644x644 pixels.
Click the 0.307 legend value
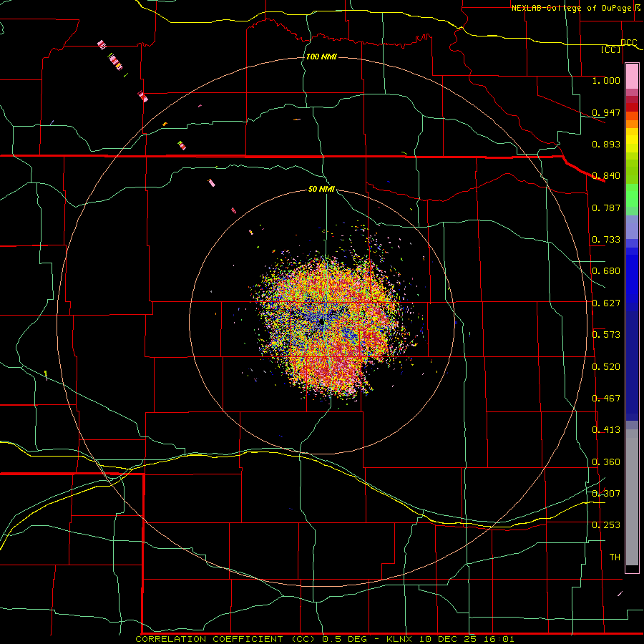tap(606, 494)
